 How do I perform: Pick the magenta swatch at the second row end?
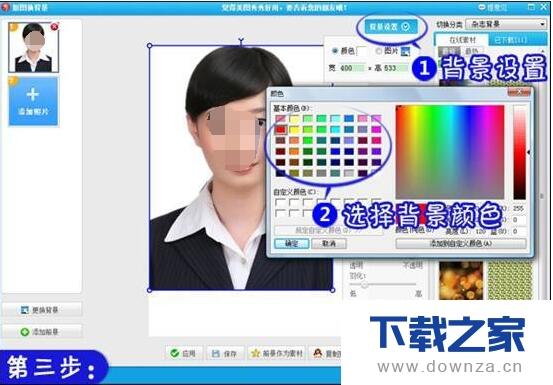pos(376,129)
